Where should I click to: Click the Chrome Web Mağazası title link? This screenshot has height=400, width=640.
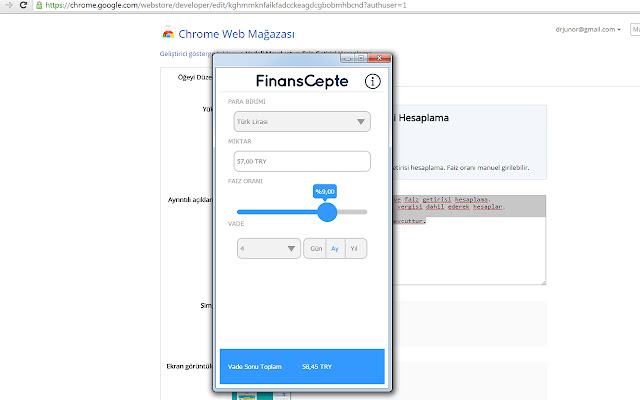point(236,34)
